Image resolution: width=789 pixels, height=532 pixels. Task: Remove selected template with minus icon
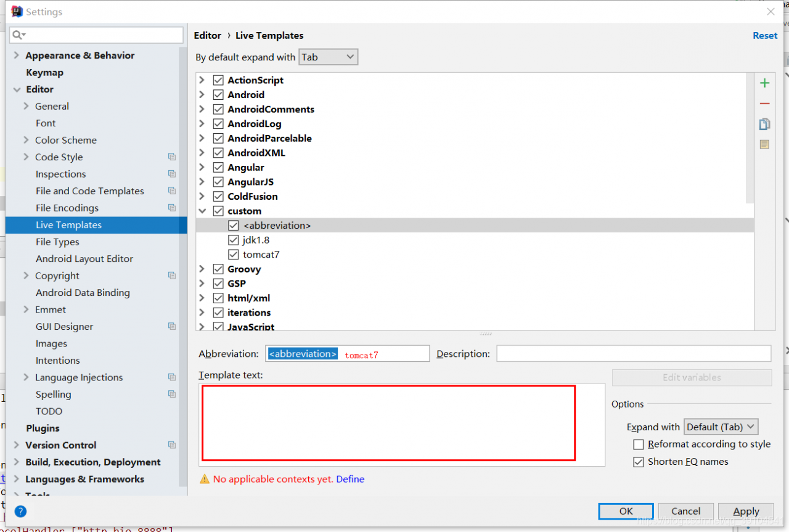pyautogui.click(x=764, y=104)
